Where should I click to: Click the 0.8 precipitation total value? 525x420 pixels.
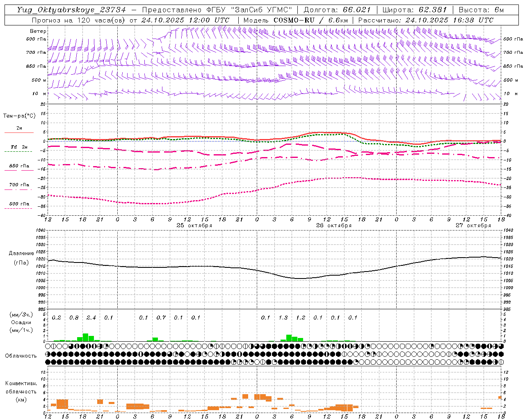pos(74,318)
